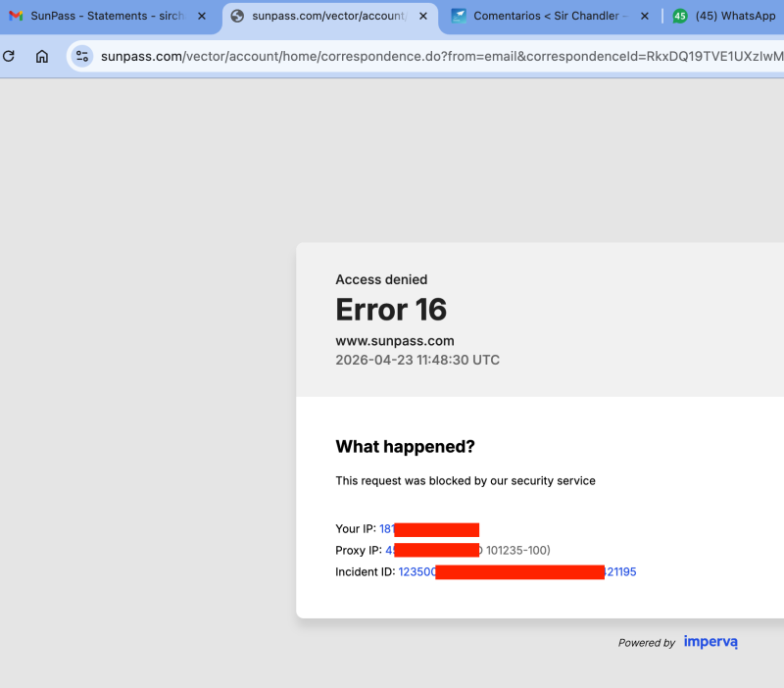Click the Your IP address link

coord(386,529)
